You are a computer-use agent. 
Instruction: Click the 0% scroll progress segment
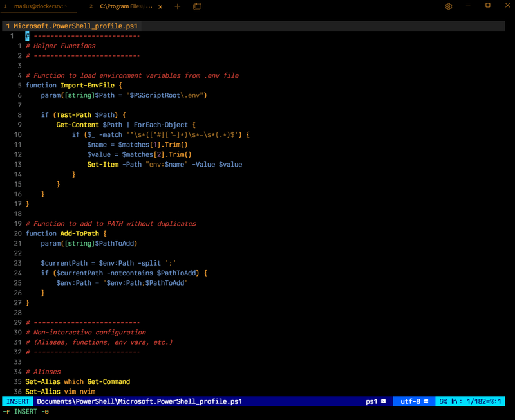(x=444, y=401)
